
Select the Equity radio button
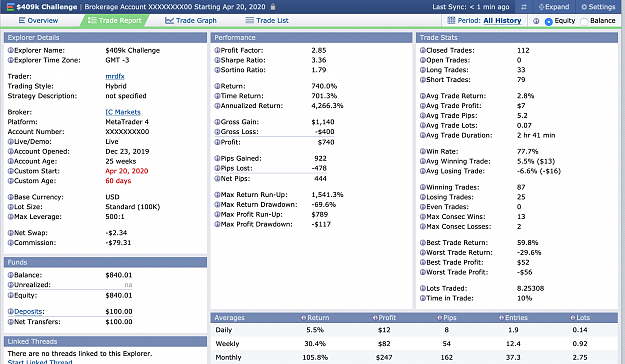tap(549, 22)
